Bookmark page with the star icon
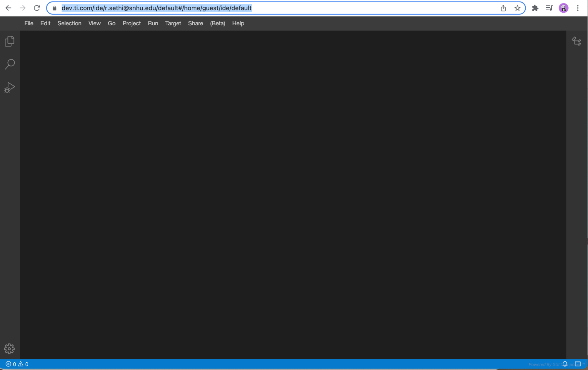Viewport: 588px width, 370px height. click(x=517, y=8)
